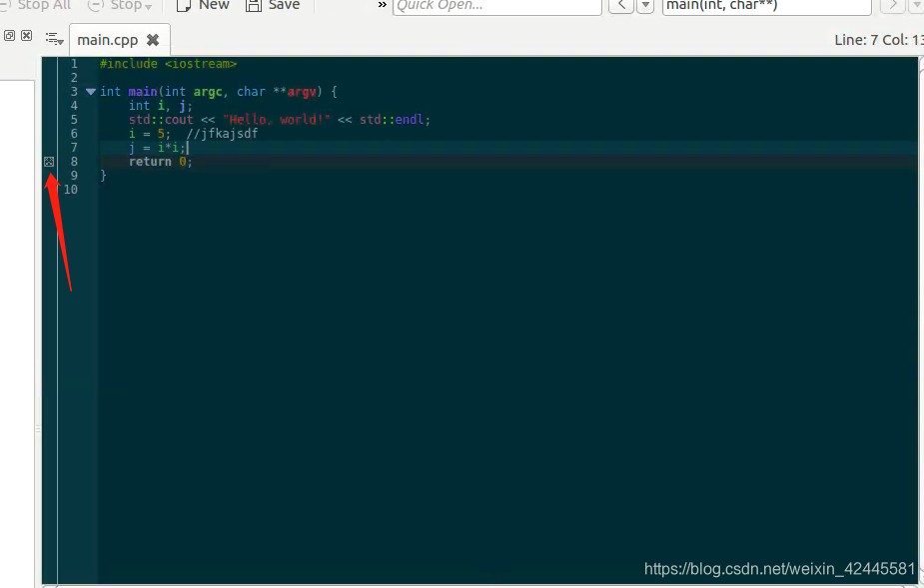Screen dimensions: 924x588
Task: Click the Line: 7 Col status text
Action: tap(879, 40)
